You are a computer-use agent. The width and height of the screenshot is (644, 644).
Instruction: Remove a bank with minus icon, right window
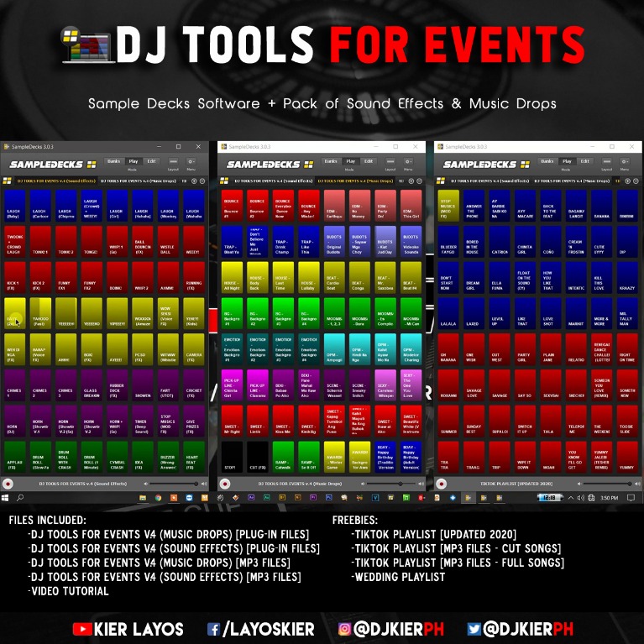tap(636, 181)
